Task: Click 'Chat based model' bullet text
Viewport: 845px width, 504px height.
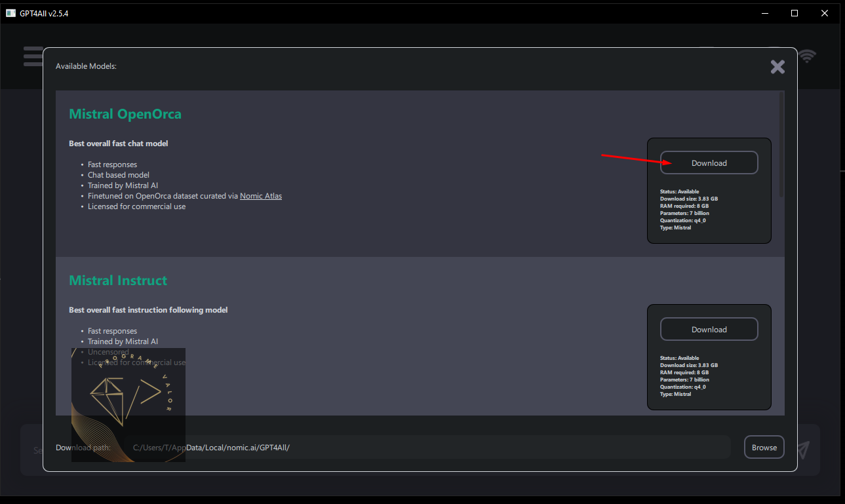Action: pyautogui.click(x=119, y=175)
